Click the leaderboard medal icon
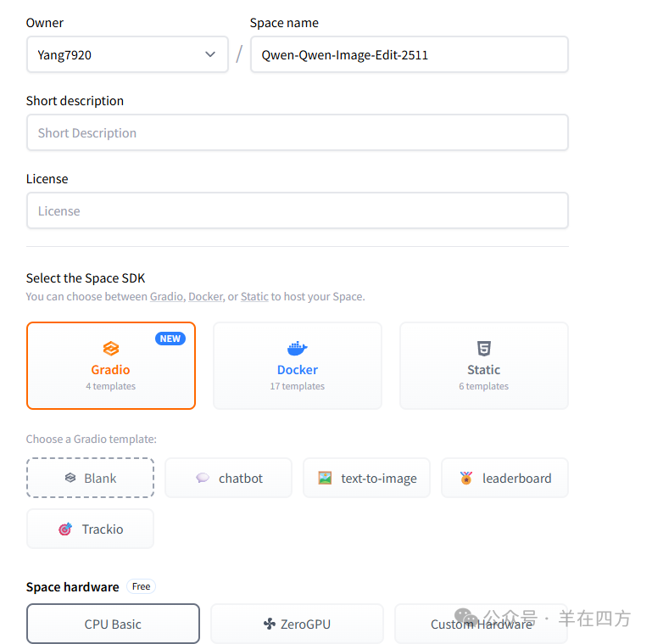Screen dimensions: 652x644 (x=466, y=478)
